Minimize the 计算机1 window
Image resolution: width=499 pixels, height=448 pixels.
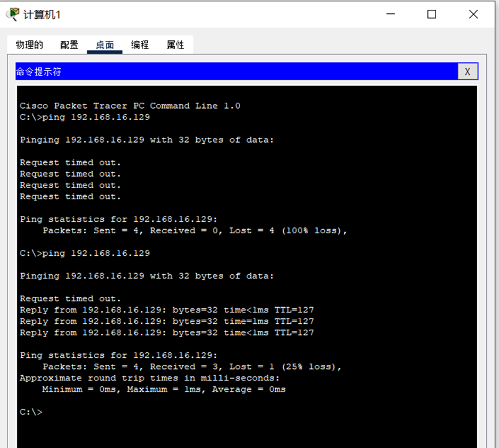click(x=391, y=14)
